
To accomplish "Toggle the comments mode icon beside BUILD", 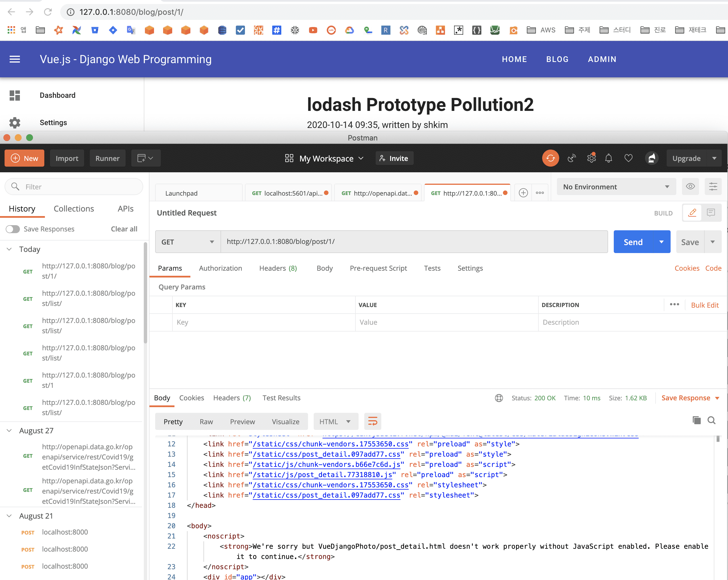I will point(711,213).
